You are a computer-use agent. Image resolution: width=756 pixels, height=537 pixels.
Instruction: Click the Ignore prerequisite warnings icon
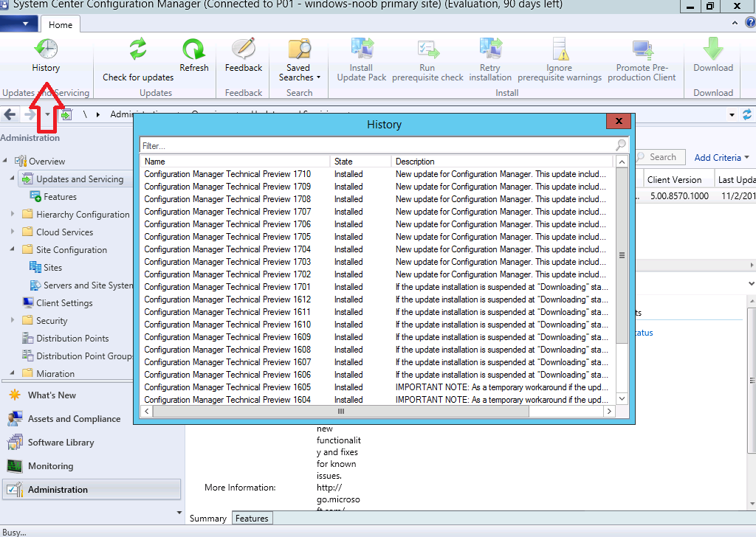click(560, 49)
